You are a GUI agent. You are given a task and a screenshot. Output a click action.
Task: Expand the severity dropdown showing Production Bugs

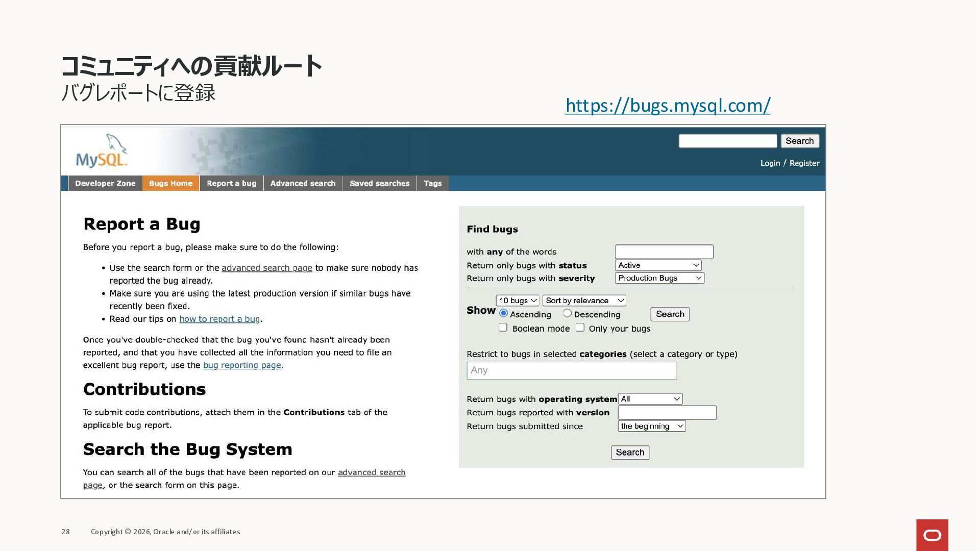(x=659, y=278)
